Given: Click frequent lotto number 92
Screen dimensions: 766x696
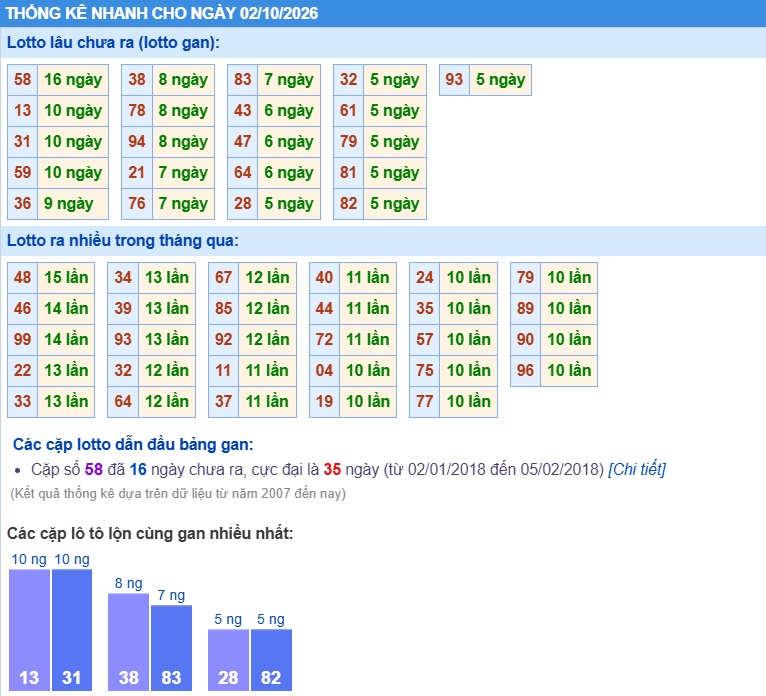Looking at the screenshot, I should [224, 339].
